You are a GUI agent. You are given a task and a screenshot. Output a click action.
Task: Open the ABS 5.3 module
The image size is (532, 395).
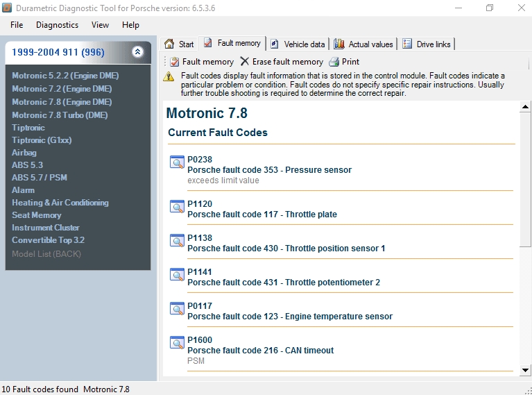point(28,165)
